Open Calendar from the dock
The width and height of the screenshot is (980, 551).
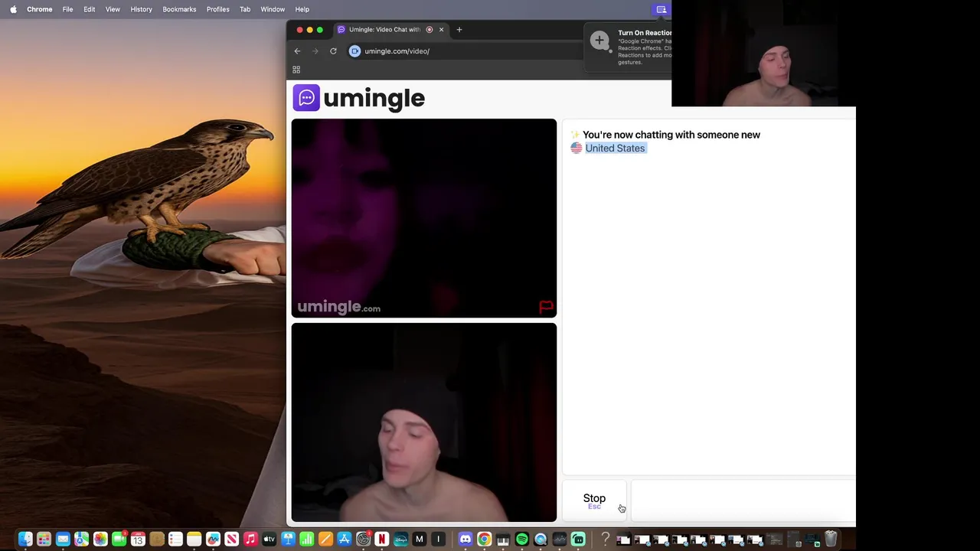click(138, 540)
